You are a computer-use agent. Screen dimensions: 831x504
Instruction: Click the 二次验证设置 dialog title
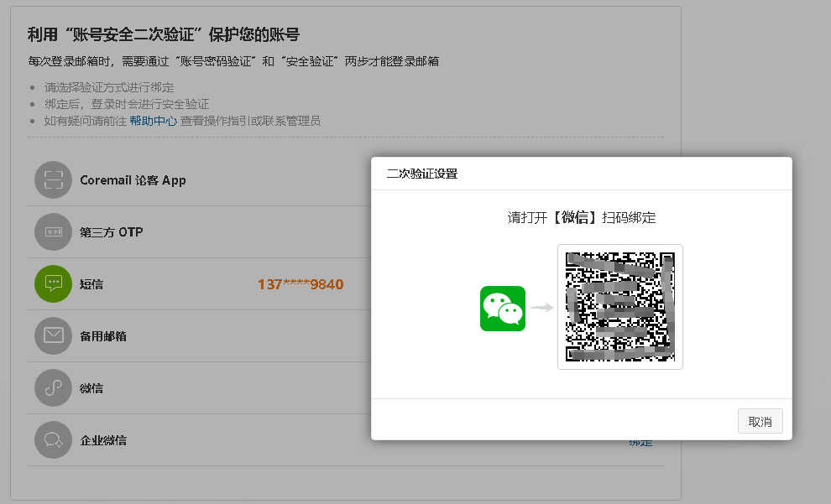(x=422, y=174)
